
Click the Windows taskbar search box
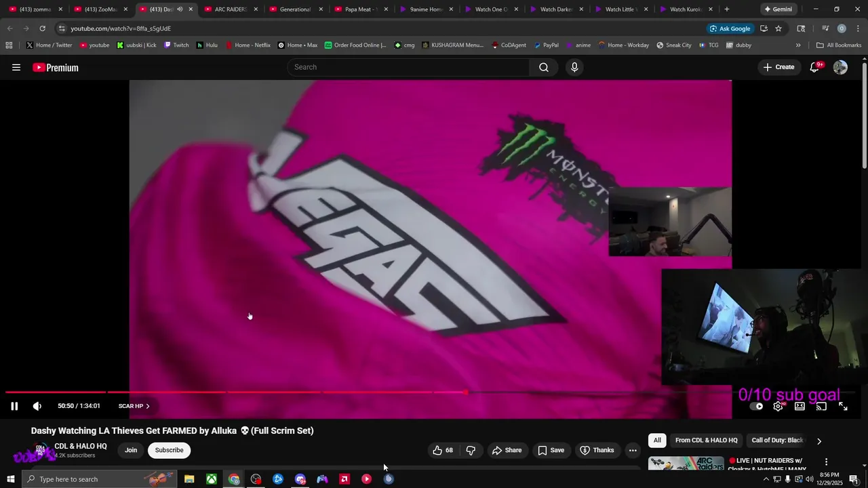click(99, 479)
